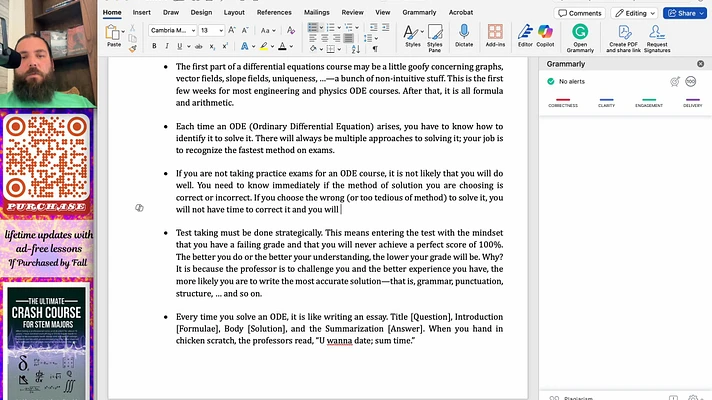
Task: Apply yellow text highlight color
Action: (264, 46)
